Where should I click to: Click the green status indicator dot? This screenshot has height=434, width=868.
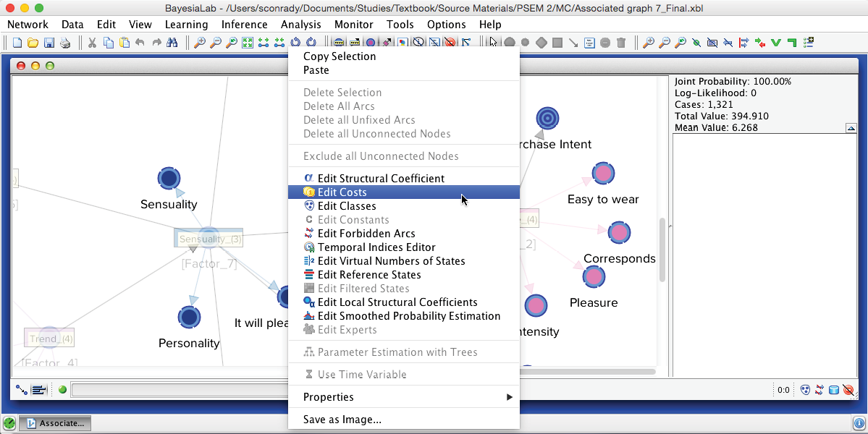[62, 390]
